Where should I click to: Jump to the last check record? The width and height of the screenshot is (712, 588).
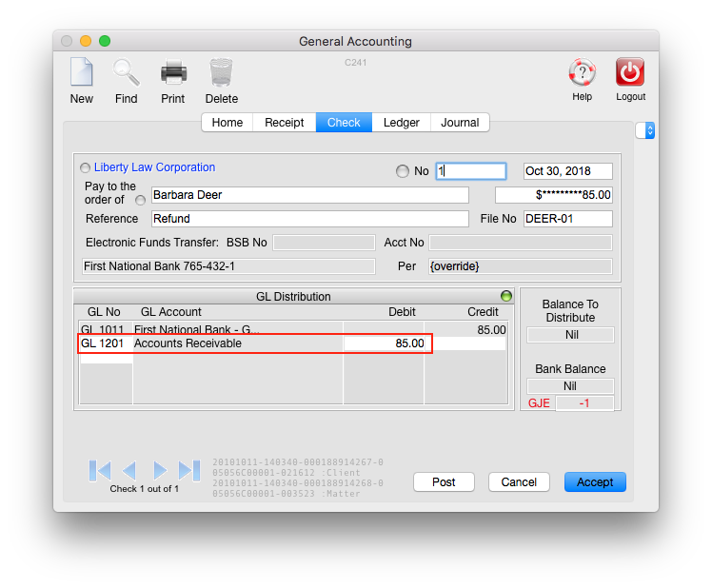[189, 470]
